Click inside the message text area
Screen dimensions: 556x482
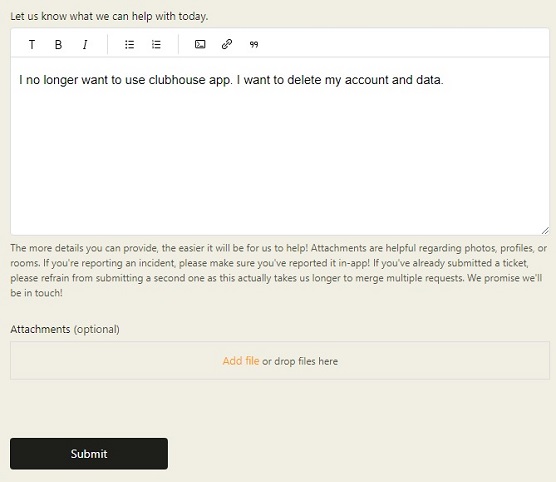click(280, 146)
